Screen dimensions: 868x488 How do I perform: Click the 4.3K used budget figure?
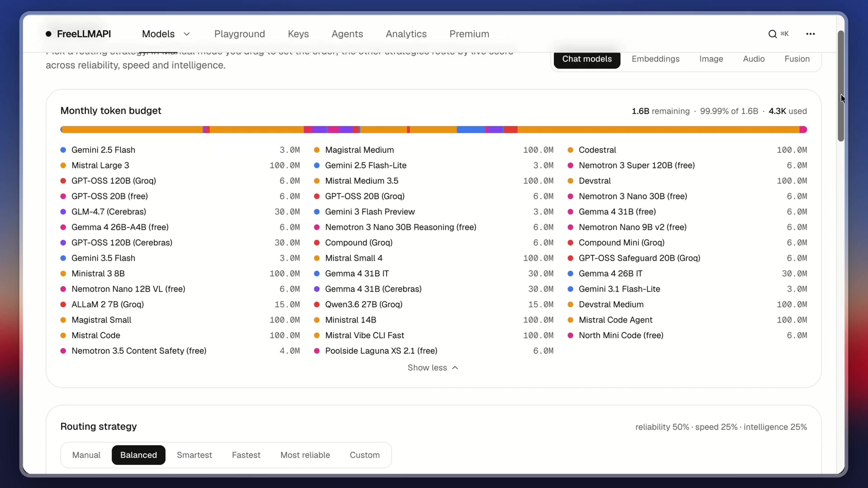[788, 111]
